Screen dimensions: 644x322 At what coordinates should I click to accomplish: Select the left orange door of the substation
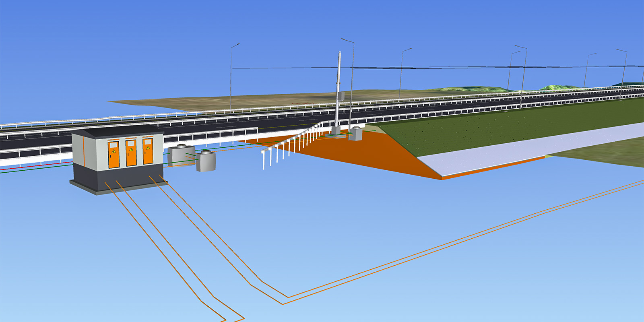click(x=114, y=155)
